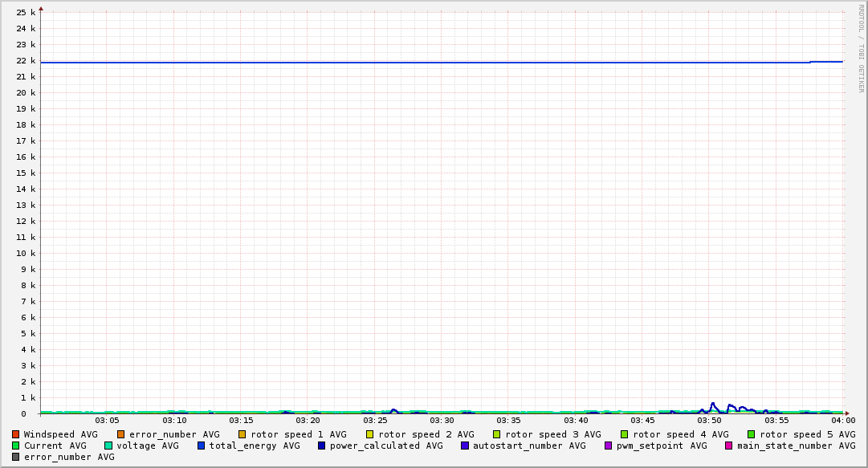The height and width of the screenshot is (468, 868).
Task: Select the rotor speed 3 AVG legend swatch
Action: tap(497, 434)
